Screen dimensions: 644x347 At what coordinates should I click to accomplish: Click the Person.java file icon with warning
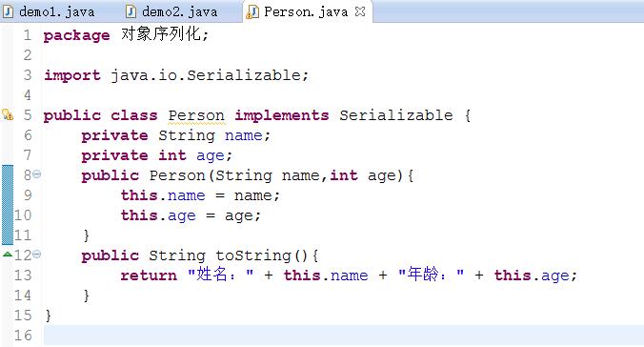(x=252, y=12)
